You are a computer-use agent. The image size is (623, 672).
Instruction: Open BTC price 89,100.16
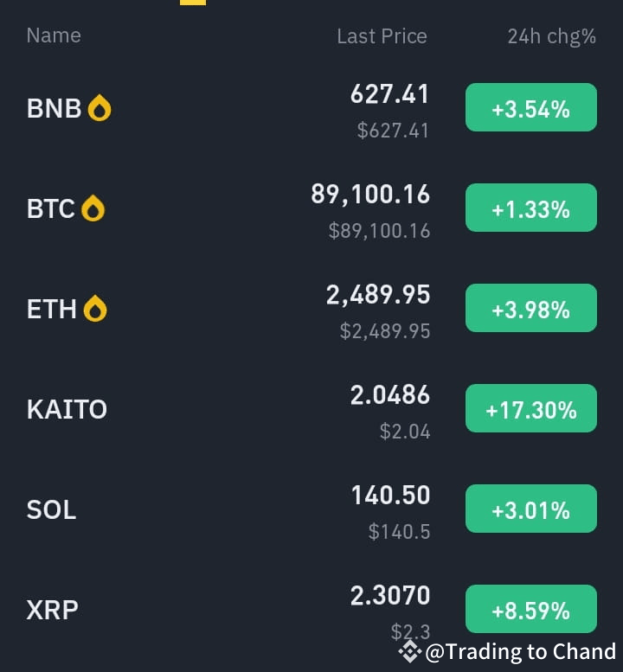pyautogui.click(x=370, y=194)
